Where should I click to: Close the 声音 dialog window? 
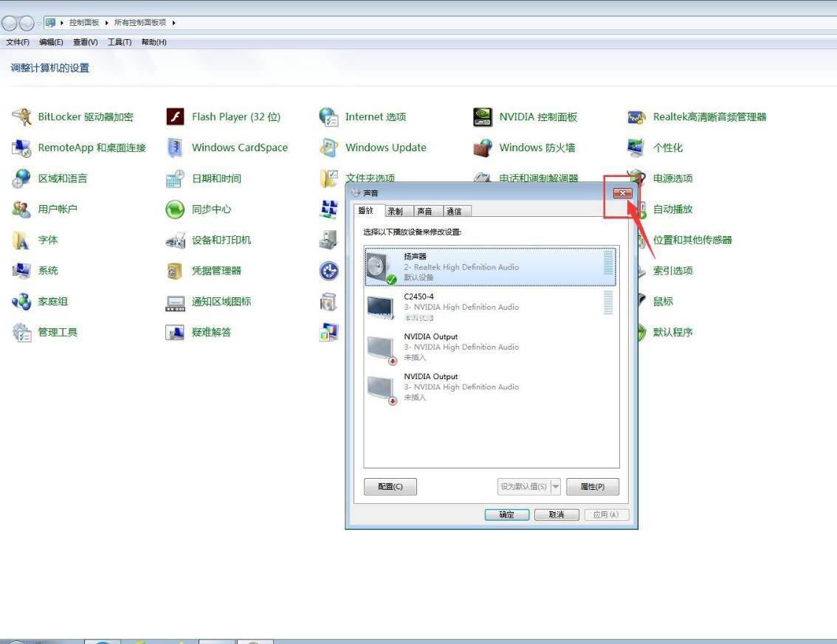[622, 193]
